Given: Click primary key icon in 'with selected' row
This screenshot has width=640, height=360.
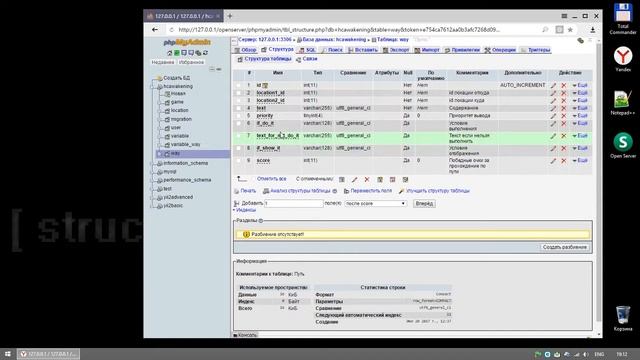Looking at the screenshot, I should coord(380,180).
